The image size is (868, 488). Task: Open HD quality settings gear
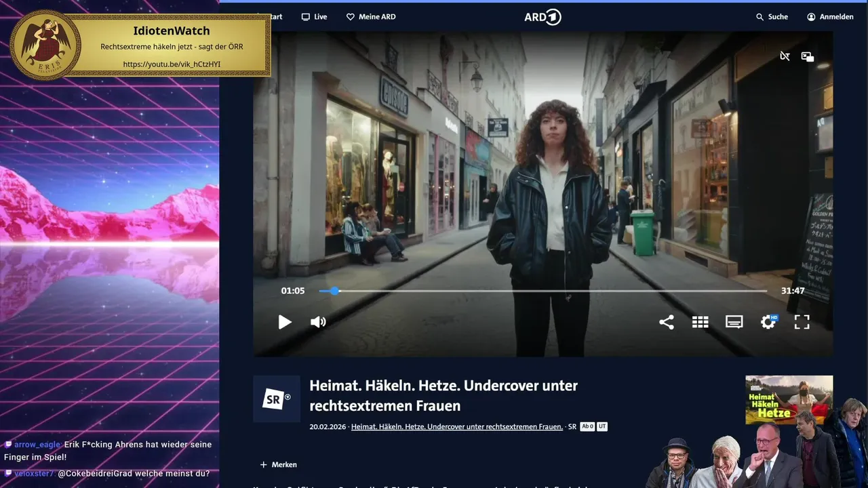pyautogui.click(x=768, y=322)
